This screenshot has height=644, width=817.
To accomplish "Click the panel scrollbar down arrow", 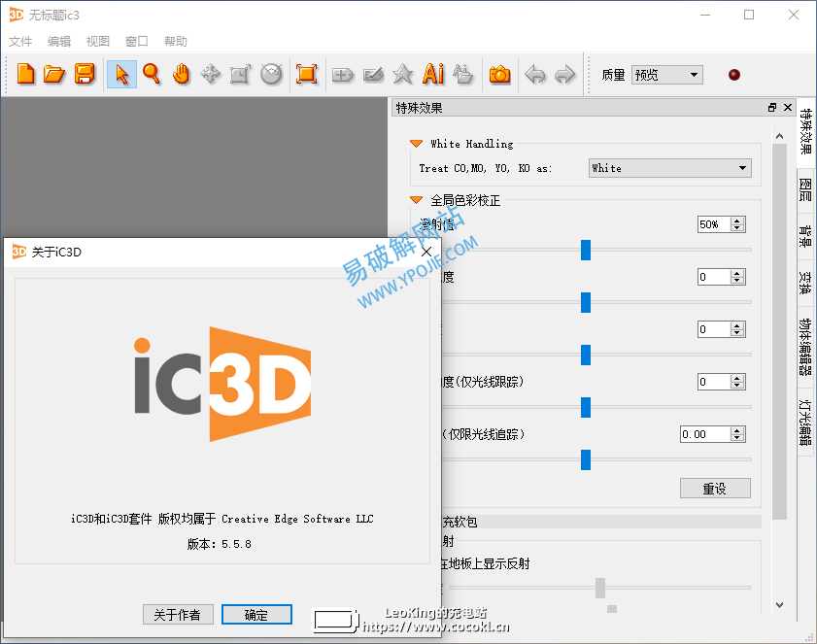I will tap(779, 605).
